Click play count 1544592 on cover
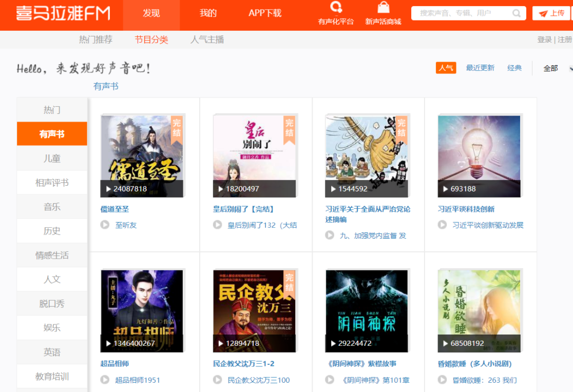Screen dimensions: 573x392 [x=349, y=189]
